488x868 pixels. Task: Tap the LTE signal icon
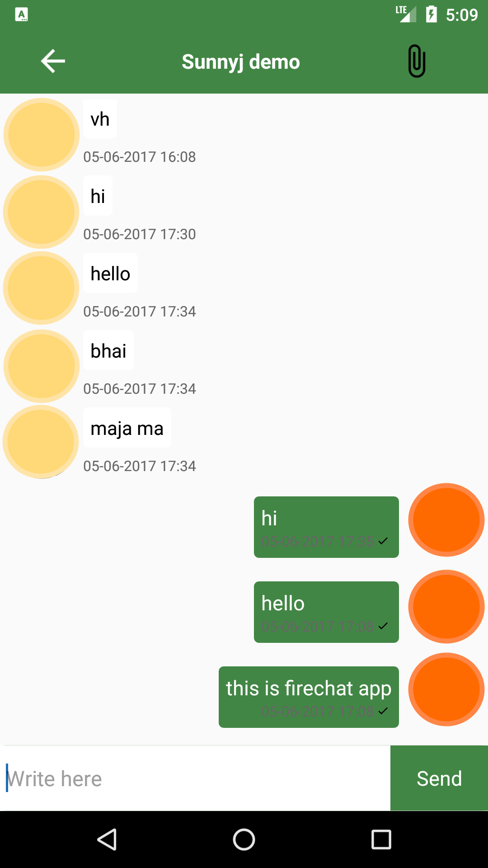point(406,14)
